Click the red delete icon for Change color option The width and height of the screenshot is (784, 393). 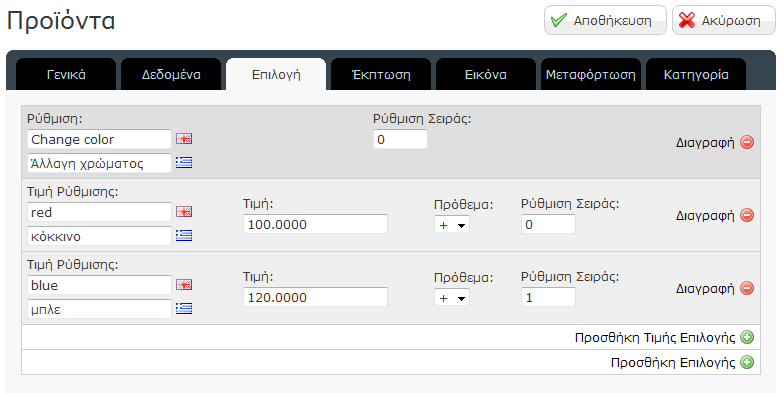(747, 142)
